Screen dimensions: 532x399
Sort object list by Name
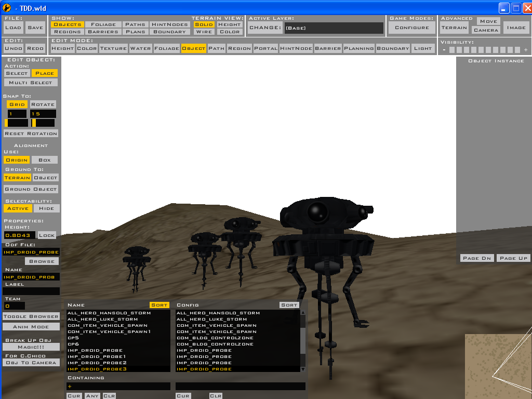[x=159, y=305]
